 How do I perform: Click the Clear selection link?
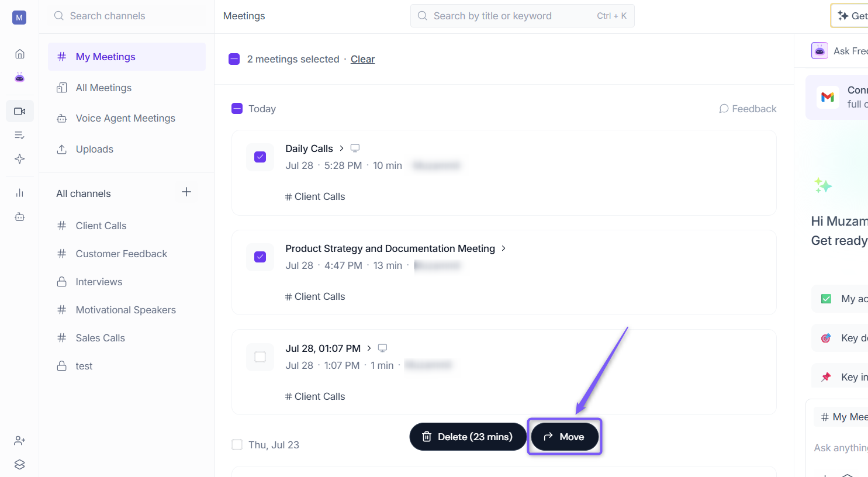[362, 59]
